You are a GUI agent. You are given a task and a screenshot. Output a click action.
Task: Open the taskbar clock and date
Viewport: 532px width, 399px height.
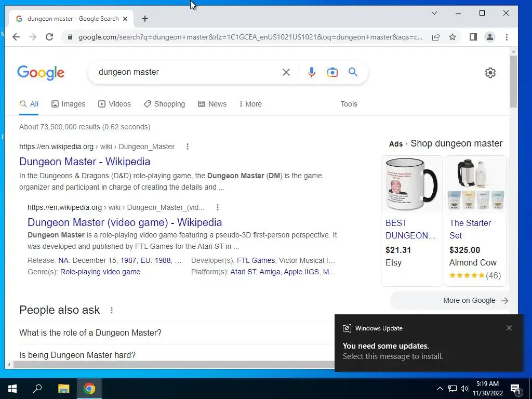pyautogui.click(x=488, y=389)
